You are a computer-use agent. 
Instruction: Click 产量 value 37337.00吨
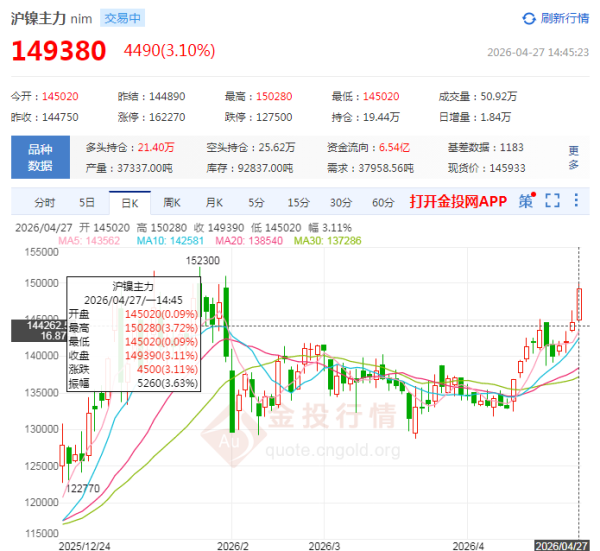point(145,168)
